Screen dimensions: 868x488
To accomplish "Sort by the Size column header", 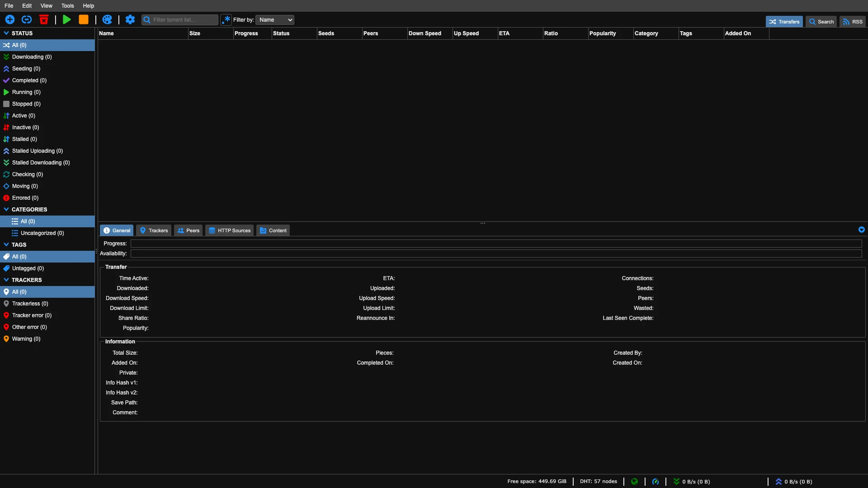I will (211, 33).
